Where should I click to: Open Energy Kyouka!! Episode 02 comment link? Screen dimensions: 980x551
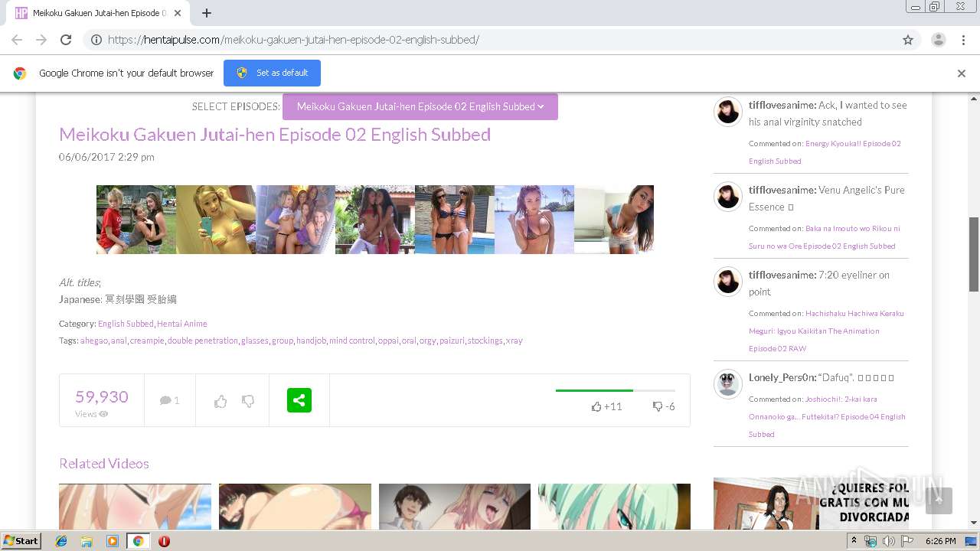pos(825,152)
